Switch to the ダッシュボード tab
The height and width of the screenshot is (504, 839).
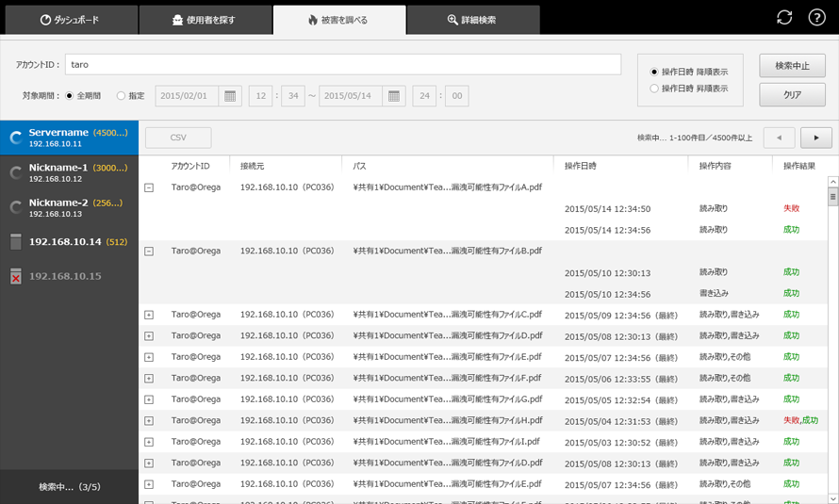70,20
